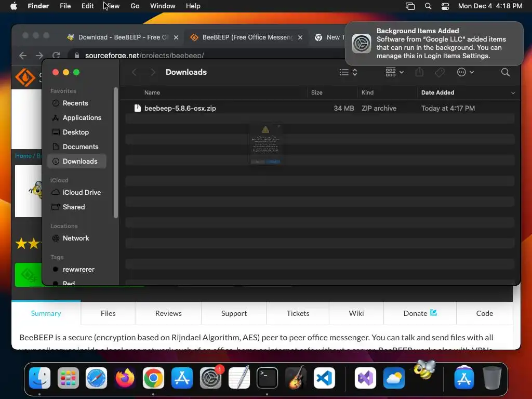Open the Tickets tab on SourceForge page

click(x=298, y=313)
